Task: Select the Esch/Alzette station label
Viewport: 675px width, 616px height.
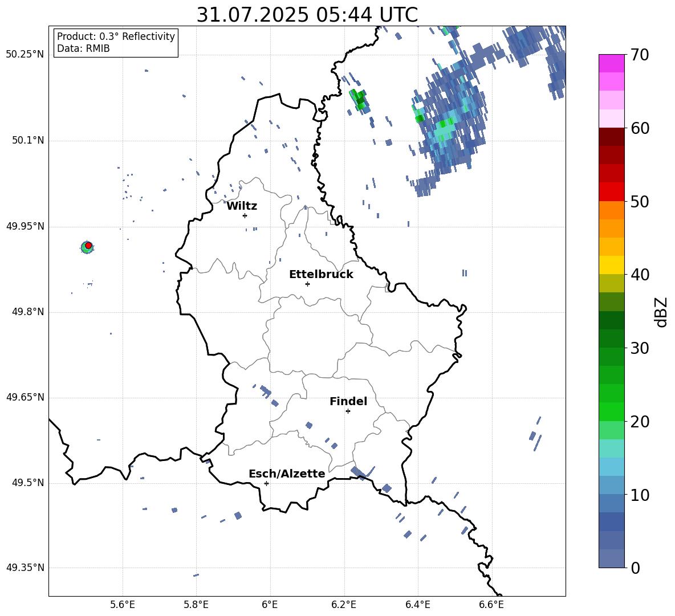Action: (287, 474)
